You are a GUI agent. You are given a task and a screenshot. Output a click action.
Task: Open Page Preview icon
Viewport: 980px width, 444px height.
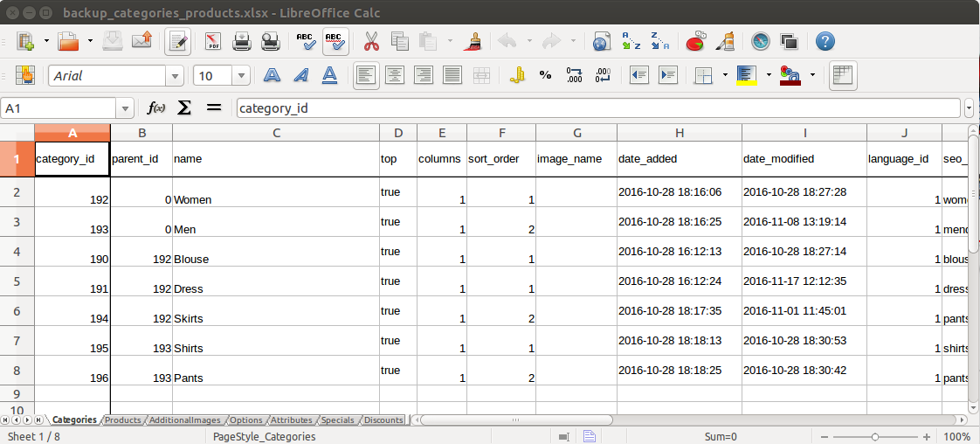271,41
